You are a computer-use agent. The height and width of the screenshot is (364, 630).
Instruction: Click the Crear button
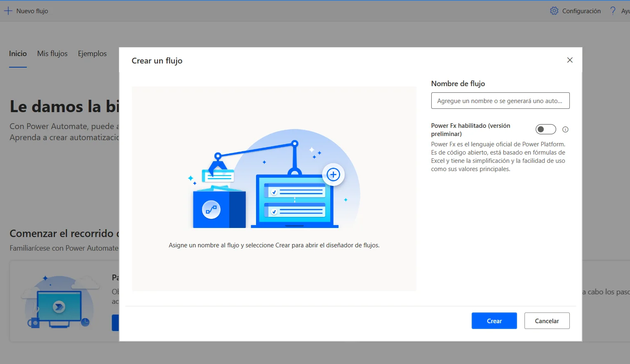tap(494, 321)
